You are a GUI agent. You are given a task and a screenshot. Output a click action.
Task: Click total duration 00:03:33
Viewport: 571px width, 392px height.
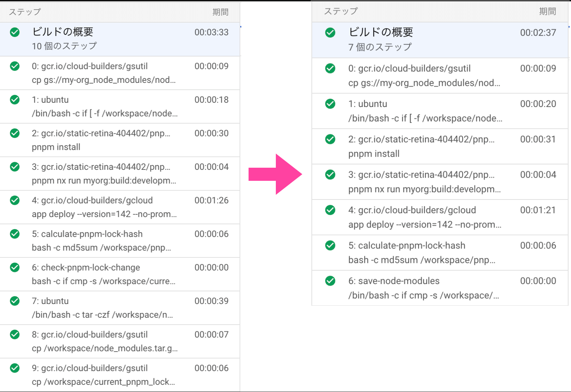point(212,32)
